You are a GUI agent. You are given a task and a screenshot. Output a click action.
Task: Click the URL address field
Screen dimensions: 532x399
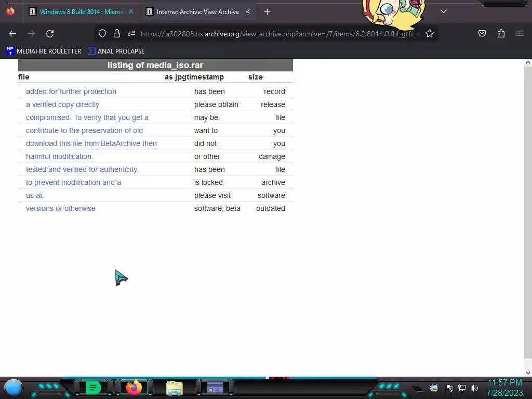[x=280, y=34]
